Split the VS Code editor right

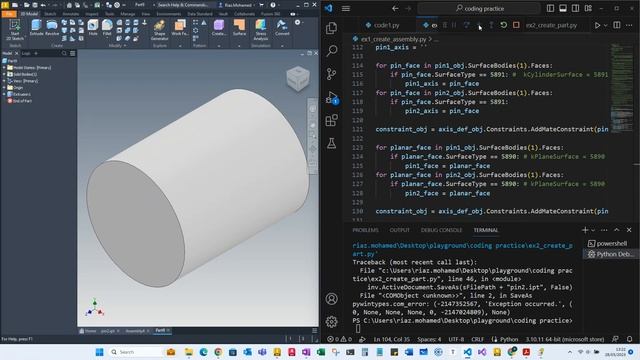[617, 25]
